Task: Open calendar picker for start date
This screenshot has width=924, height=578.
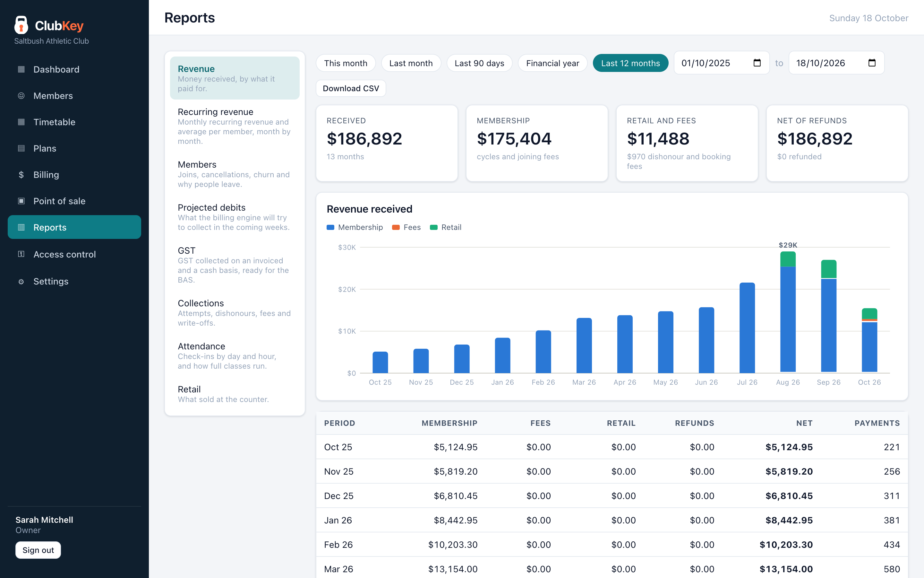Action: click(x=757, y=63)
